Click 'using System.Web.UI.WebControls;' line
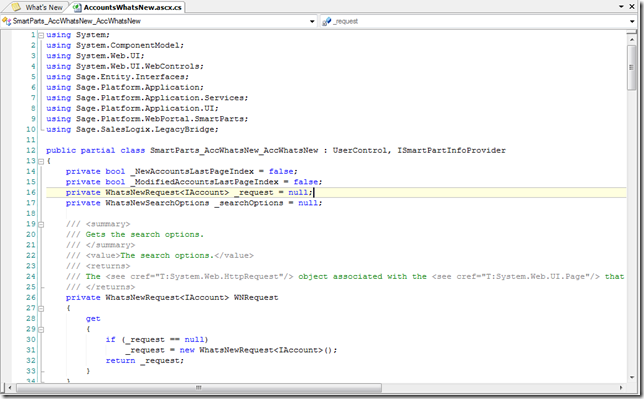The image size is (644, 399). tap(125, 66)
